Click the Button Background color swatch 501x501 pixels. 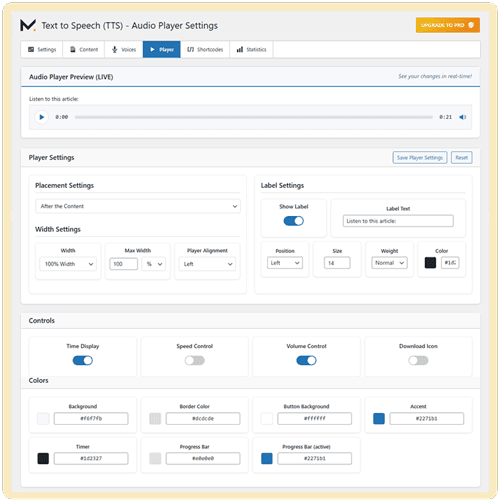point(267,419)
